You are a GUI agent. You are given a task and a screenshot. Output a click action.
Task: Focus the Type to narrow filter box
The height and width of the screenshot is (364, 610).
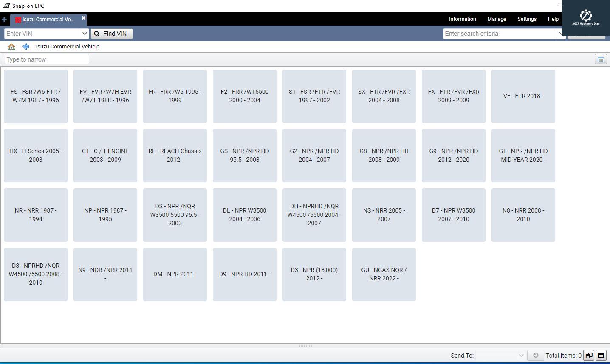coord(47,59)
